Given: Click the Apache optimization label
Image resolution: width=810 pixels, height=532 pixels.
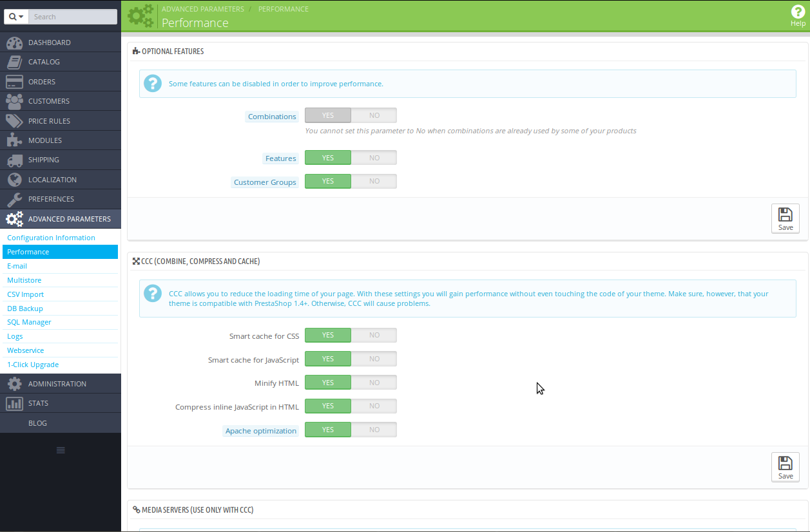Looking at the screenshot, I should [261, 431].
